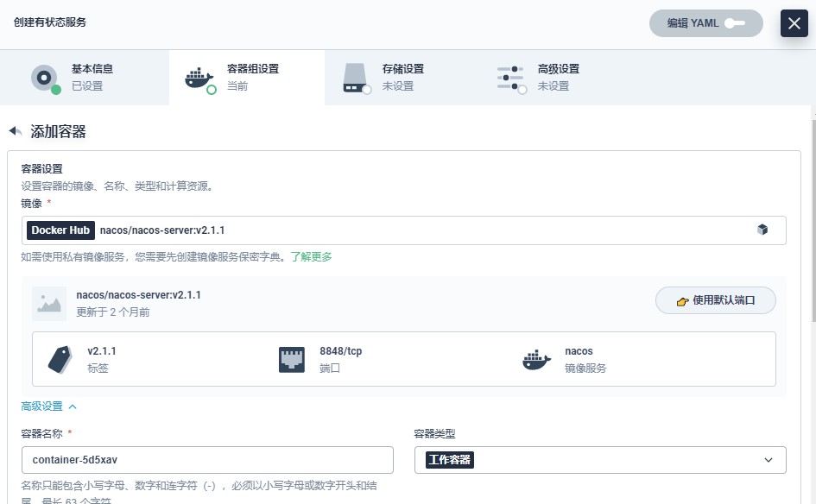Click the image input nacos/nacos-server:v2.1.1

point(403,230)
